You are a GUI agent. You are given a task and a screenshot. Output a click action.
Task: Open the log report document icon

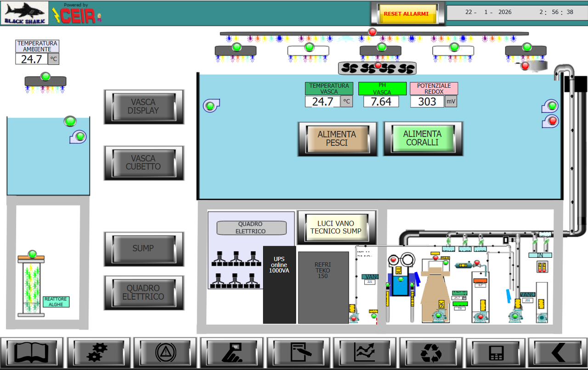click(x=298, y=352)
